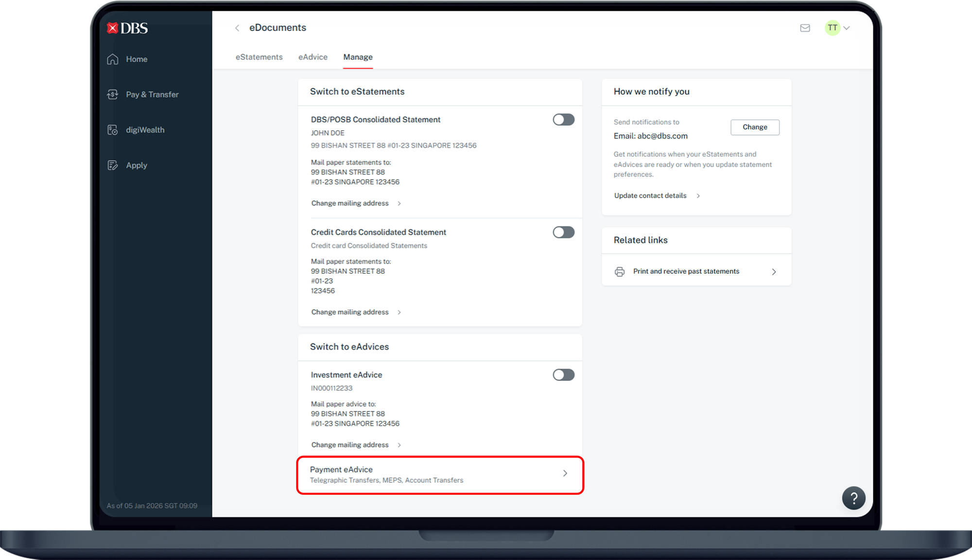Screen dimensions: 972x560
Task: Open the mail inbox envelope icon
Action: tap(805, 28)
